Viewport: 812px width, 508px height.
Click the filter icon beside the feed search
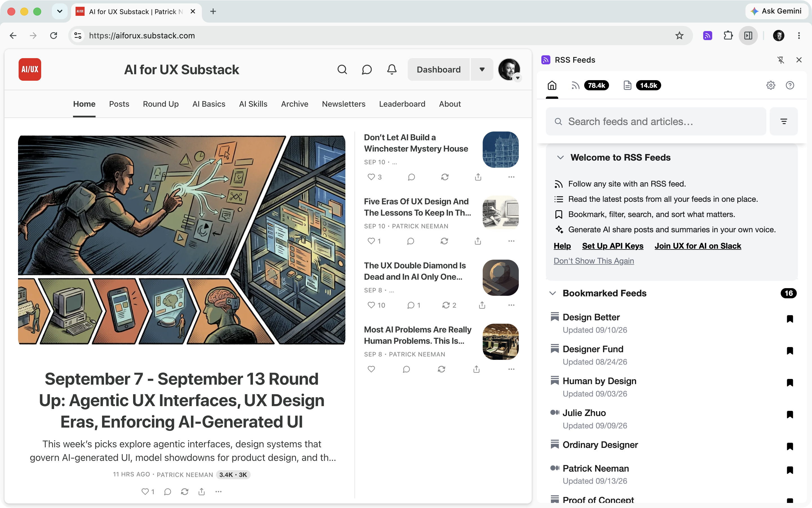click(784, 121)
